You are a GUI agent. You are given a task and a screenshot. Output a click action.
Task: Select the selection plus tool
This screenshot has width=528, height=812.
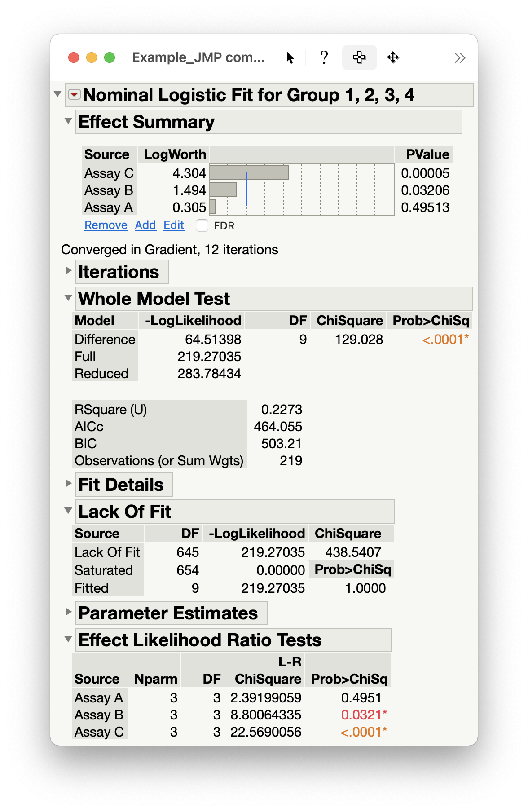359,57
